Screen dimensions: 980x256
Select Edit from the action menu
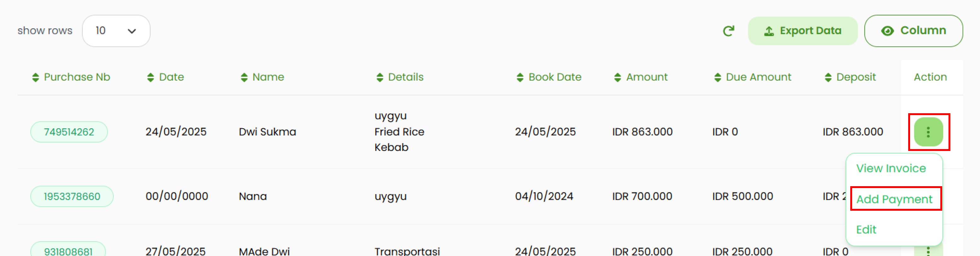[866, 229]
